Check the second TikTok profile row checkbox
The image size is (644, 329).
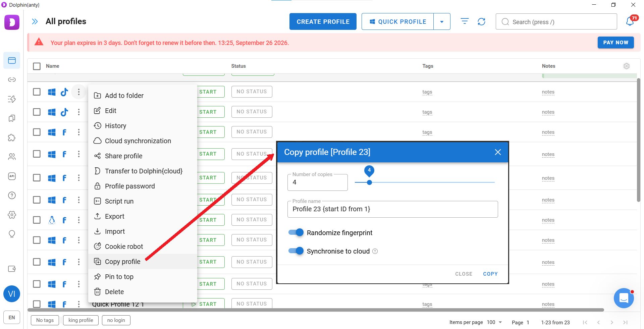point(37,112)
